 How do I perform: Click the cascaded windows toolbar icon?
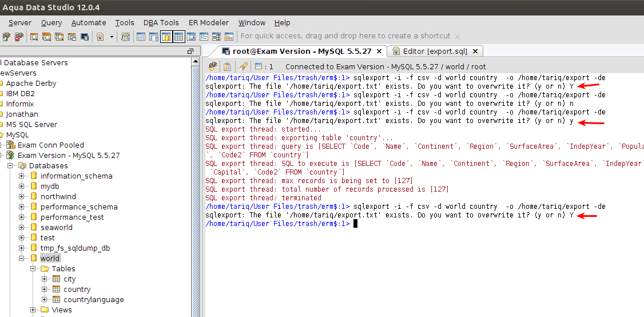[72, 37]
